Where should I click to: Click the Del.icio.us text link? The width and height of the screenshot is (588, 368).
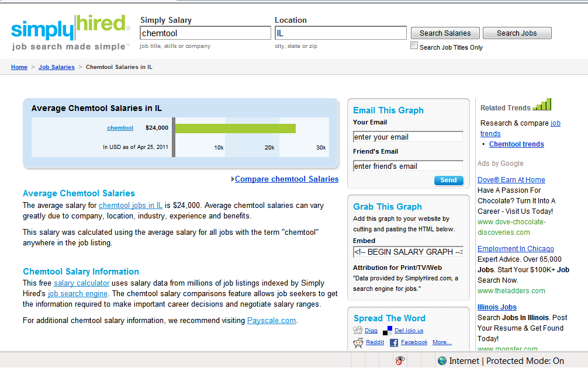click(409, 331)
